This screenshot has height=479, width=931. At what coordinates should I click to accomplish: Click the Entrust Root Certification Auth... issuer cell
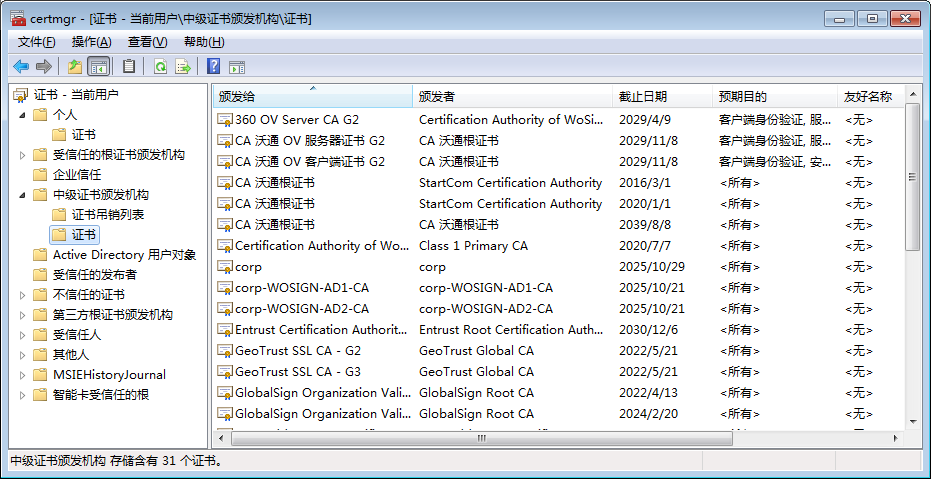[x=511, y=330]
